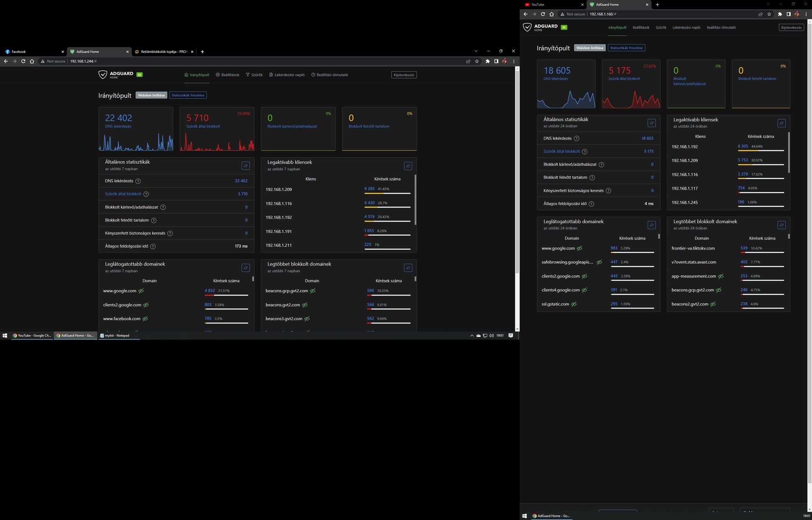Click Kijelentkezés button in right window
This screenshot has width=812, height=520.
click(x=792, y=28)
